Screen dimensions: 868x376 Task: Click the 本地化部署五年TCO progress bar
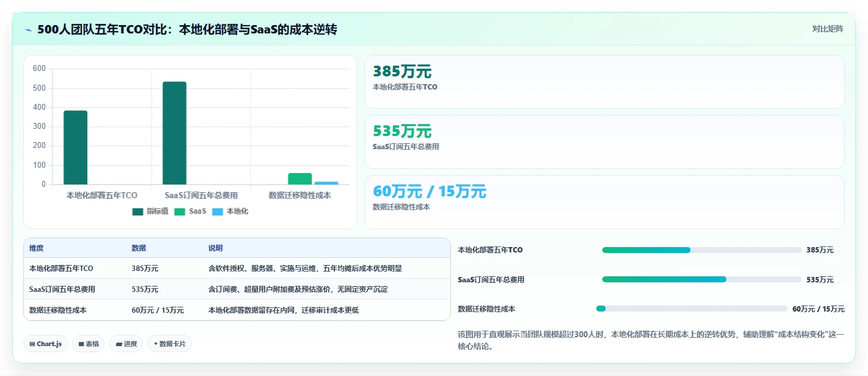[x=702, y=250]
